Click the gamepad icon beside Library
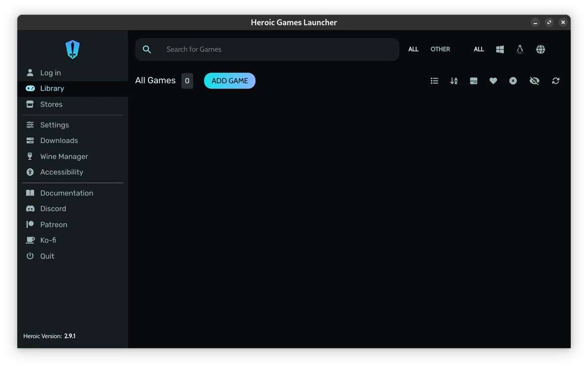 tap(30, 88)
